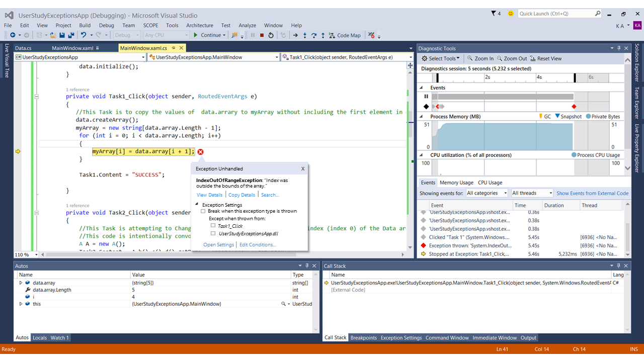Image resolution: width=644 pixels, height=362 pixels.
Task: Click Edit Conditions link
Action: (x=258, y=245)
